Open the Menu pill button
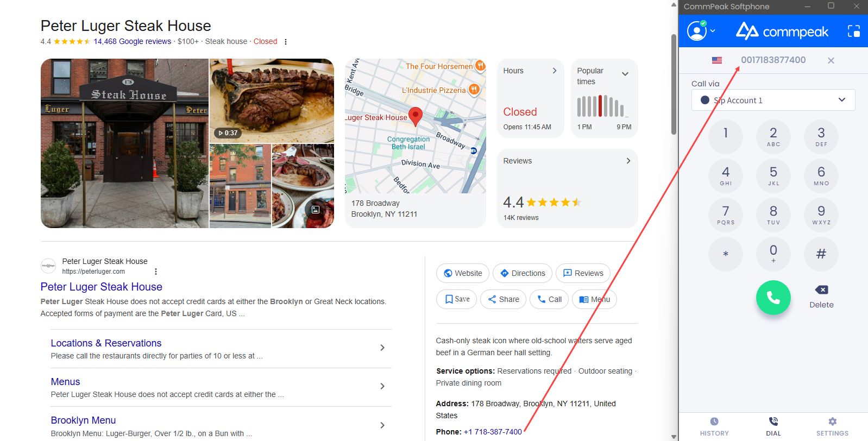This screenshot has width=868, height=441. tap(594, 299)
